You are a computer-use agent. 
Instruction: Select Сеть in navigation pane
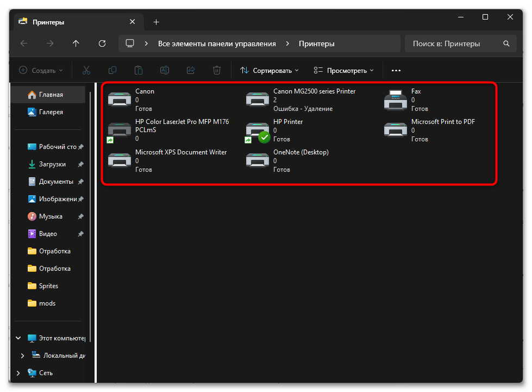tap(40, 373)
